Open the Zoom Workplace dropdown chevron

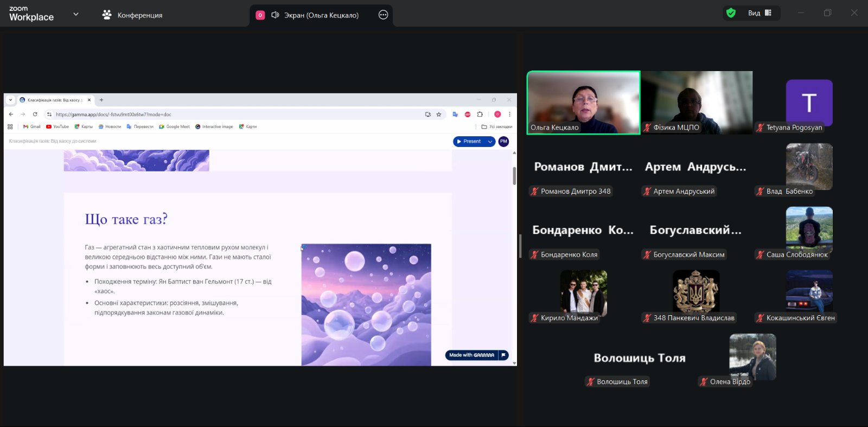76,14
